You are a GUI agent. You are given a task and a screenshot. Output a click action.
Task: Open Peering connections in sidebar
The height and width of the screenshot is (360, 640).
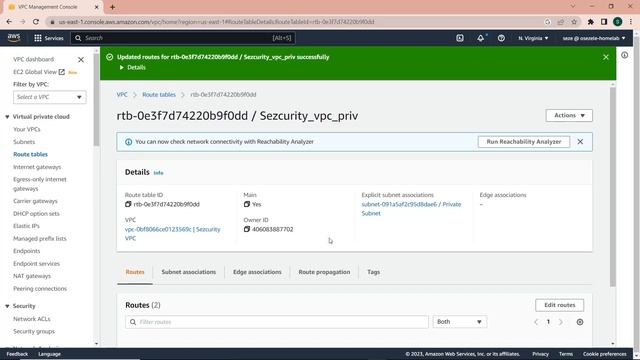tap(40, 289)
